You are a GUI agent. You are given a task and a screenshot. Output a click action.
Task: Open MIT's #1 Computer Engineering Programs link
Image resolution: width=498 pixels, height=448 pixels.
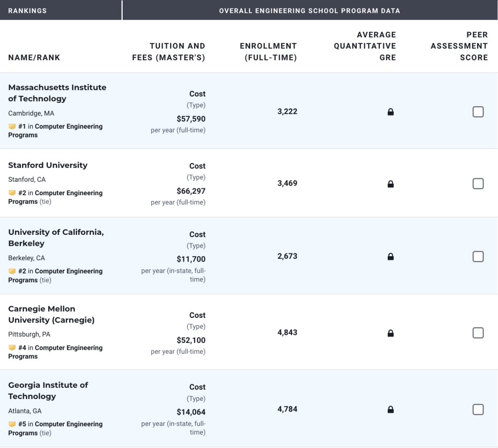click(55, 131)
